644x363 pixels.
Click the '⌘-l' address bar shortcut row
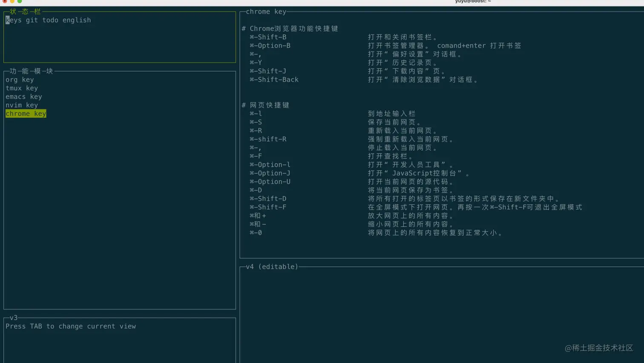pos(333,114)
